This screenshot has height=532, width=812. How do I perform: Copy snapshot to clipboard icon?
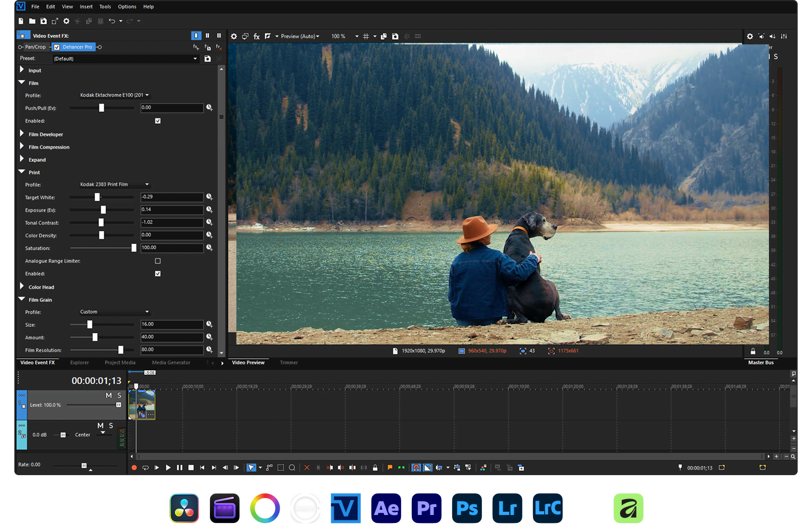(384, 36)
